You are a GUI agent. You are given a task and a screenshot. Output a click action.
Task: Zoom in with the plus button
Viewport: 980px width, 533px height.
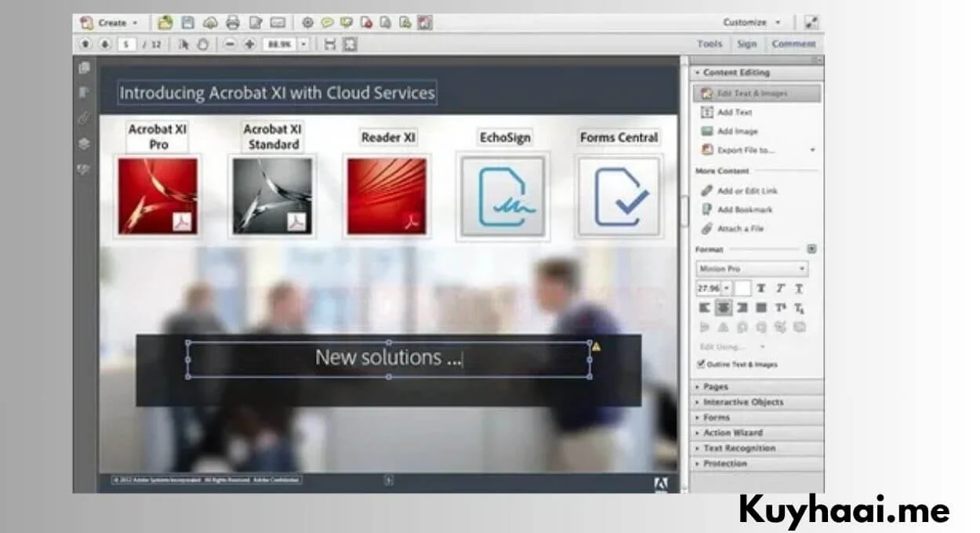249,45
